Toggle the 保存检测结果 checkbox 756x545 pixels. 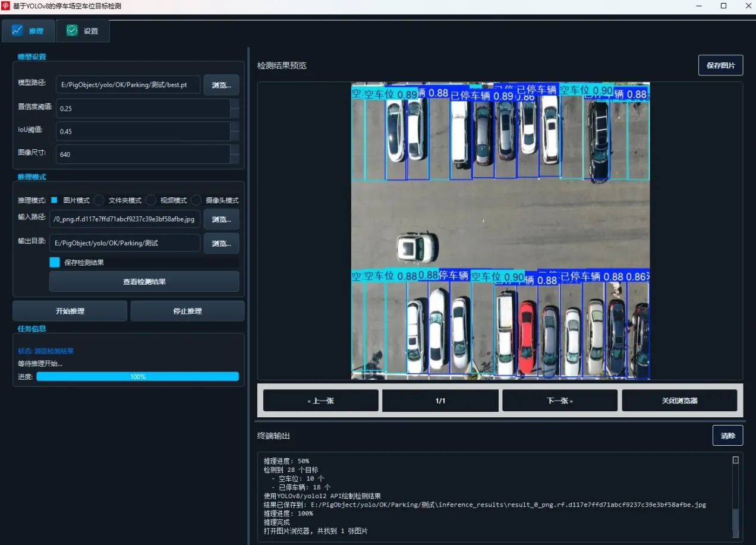tap(55, 262)
